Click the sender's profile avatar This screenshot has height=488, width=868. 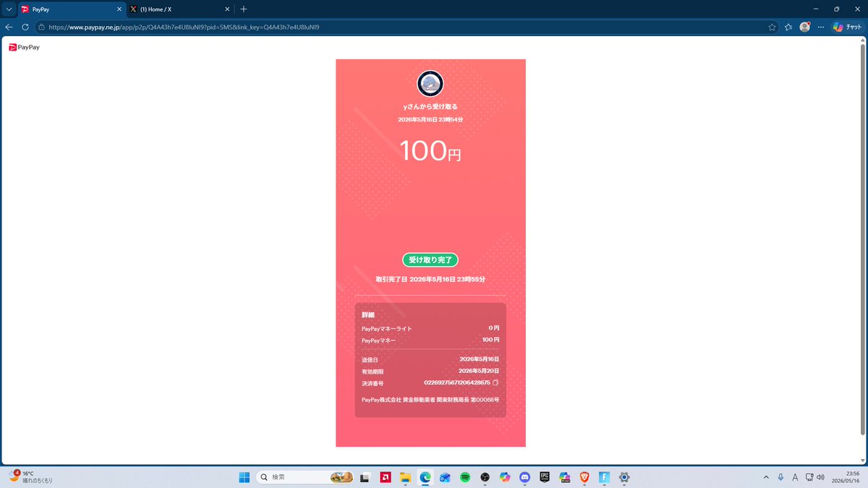click(430, 84)
